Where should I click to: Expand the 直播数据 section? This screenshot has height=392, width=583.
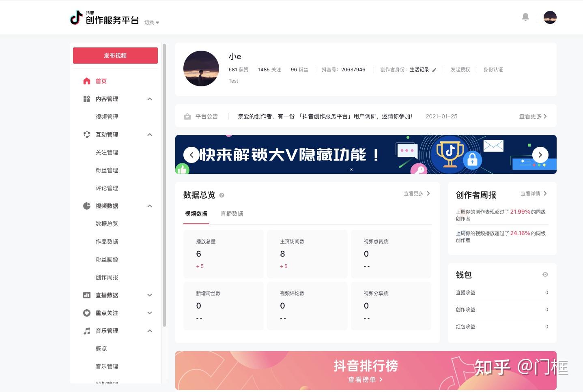pyautogui.click(x=150, y=295)
